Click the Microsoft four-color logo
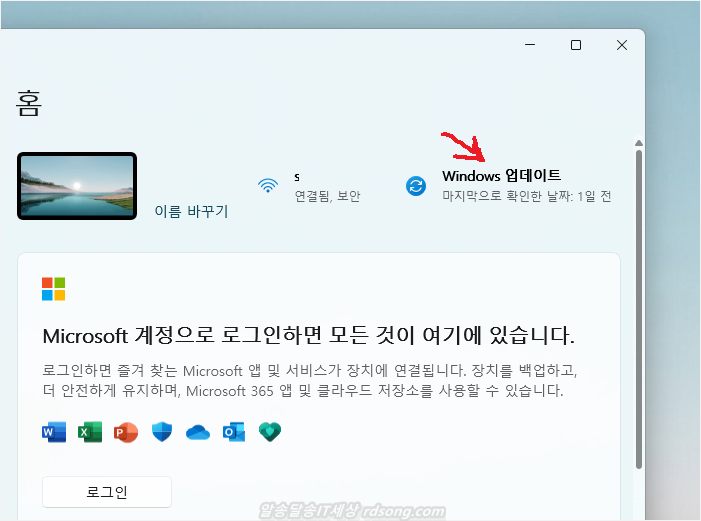The image size is (701, 521). pyautogui.click(x=53, y=289)
